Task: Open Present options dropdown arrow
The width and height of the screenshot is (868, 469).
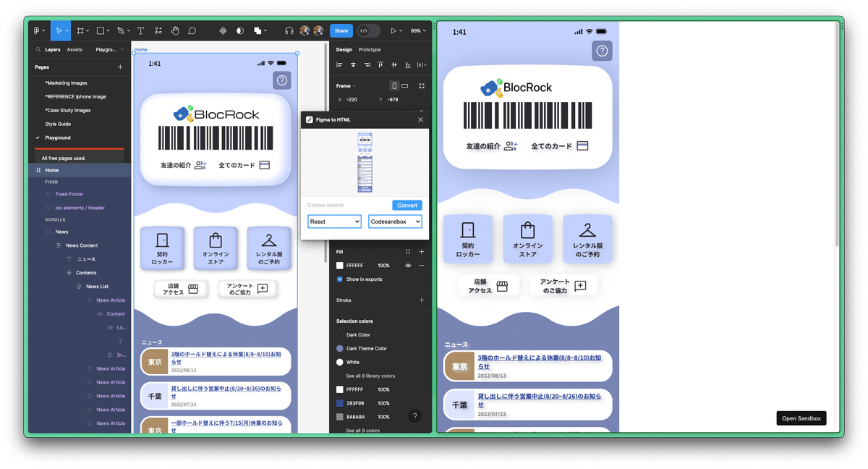Action: 401,31
